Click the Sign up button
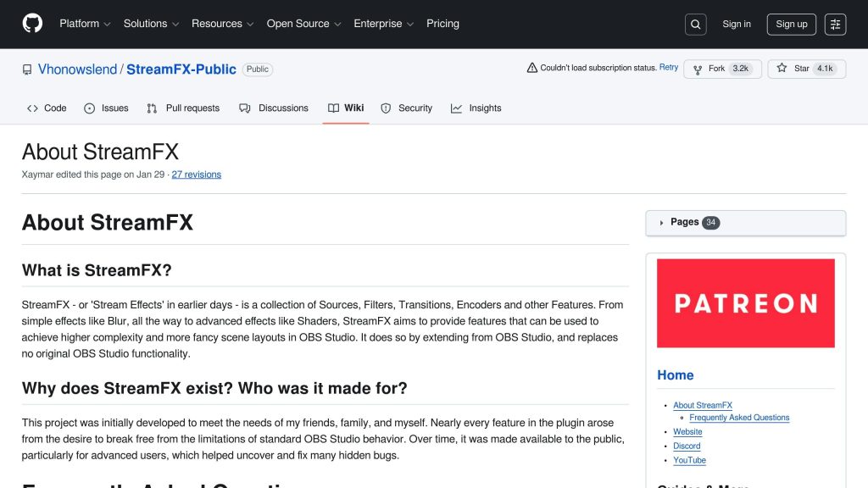The width and height of the screenshot is (868, 488). 791,24
